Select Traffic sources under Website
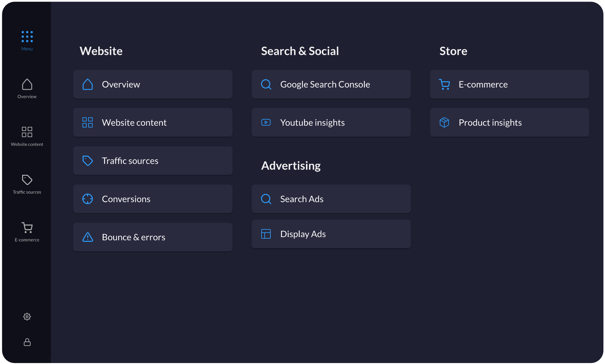The height and width of the screenshot is (364, 605). coord(153,161)
